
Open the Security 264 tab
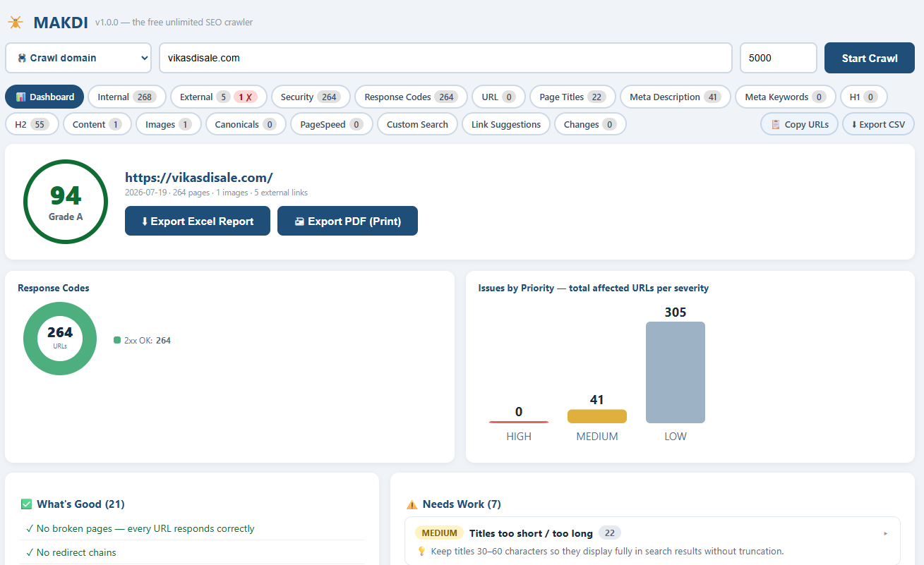tap(311, 97)
